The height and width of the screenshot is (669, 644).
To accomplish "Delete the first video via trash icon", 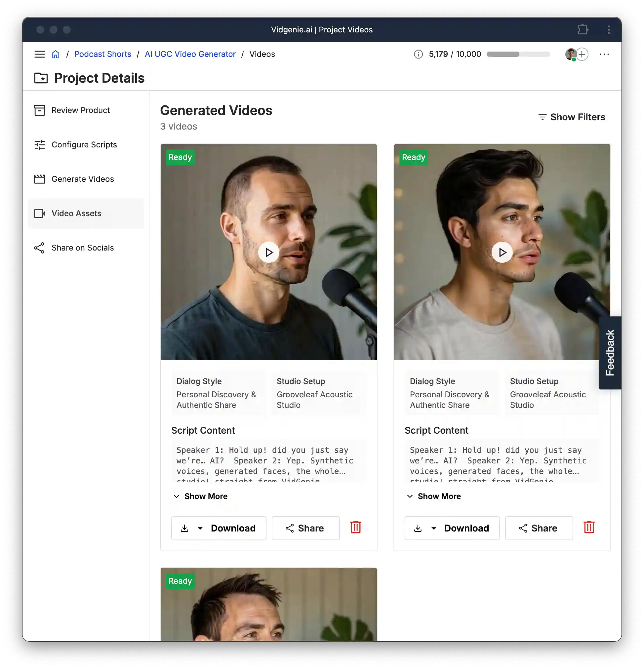I will point(355,528).
